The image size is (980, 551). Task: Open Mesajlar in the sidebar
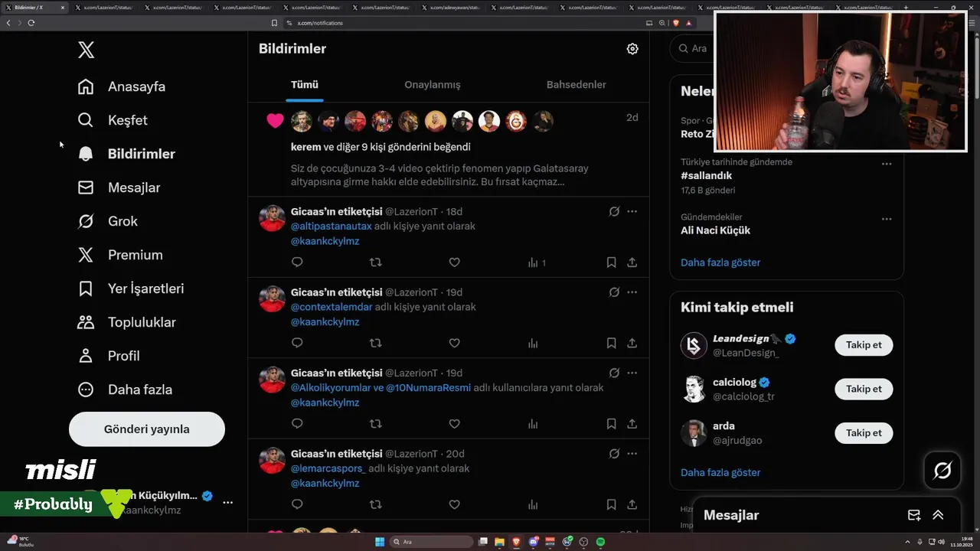tap(119, 187)
